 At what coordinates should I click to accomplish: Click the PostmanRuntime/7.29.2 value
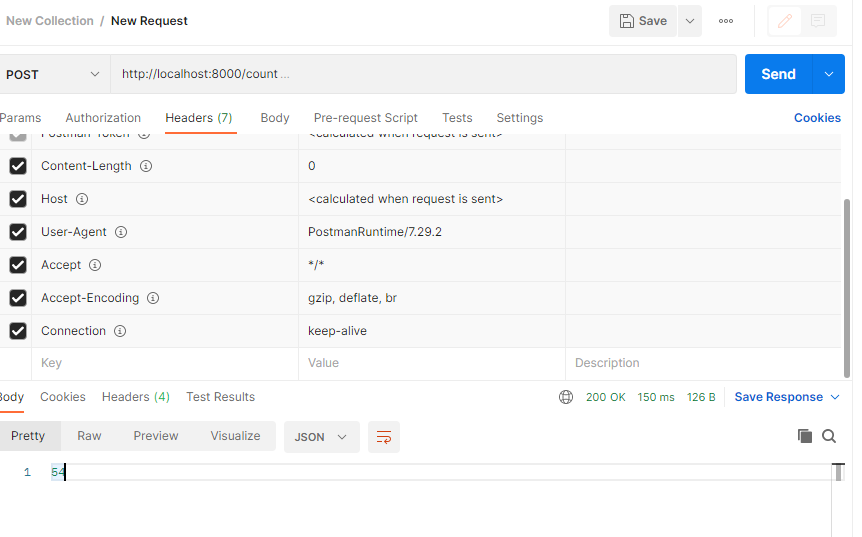coord(374,232)
